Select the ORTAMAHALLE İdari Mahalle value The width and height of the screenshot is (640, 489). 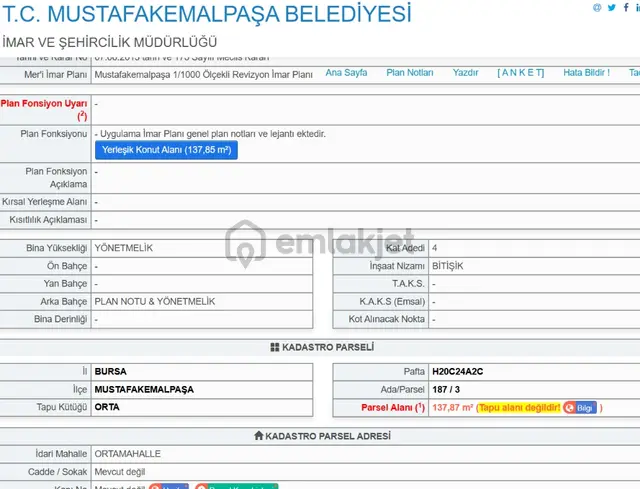(x=128, y=454)
